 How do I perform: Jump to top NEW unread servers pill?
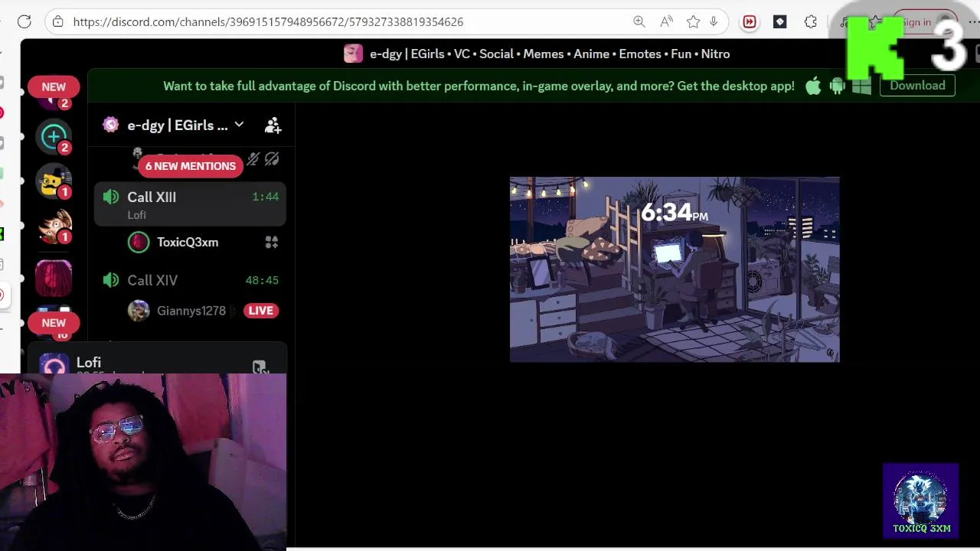[x=54, y=86]
